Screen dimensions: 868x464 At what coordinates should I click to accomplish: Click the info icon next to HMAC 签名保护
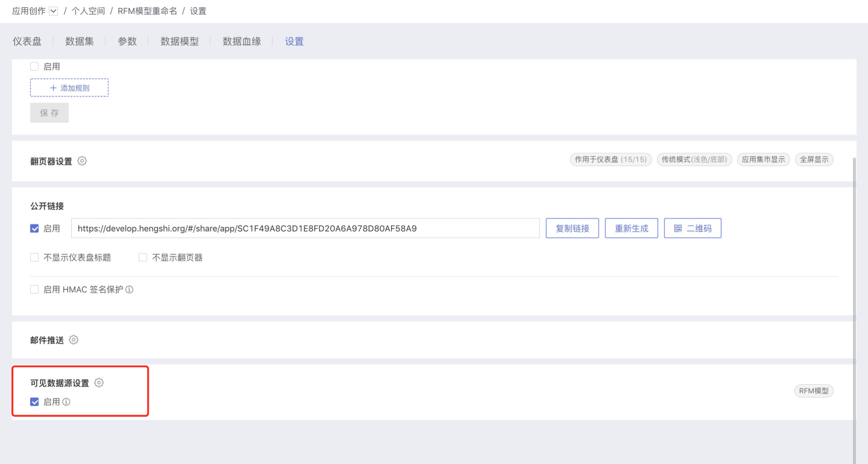(x=129, y=290)
